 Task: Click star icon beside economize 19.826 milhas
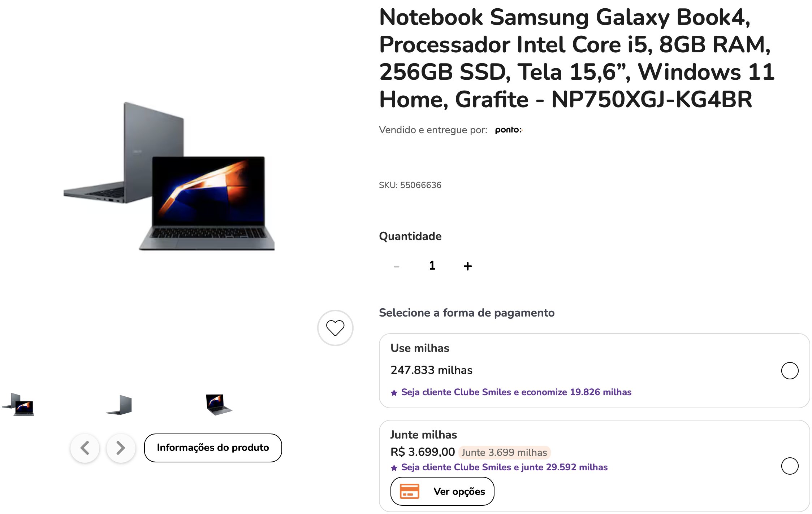pyautogui.click(x=394, y=393)
